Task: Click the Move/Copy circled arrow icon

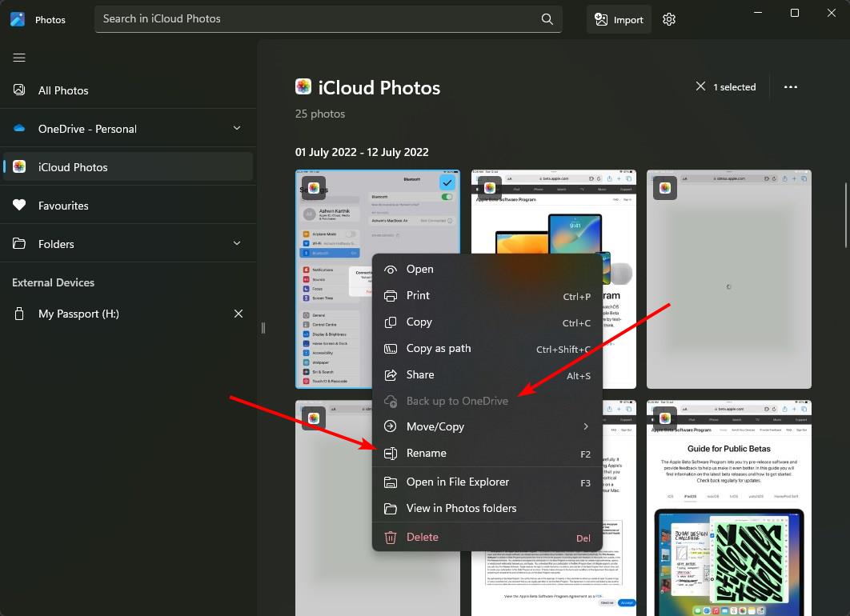Action: click(391, 426)
